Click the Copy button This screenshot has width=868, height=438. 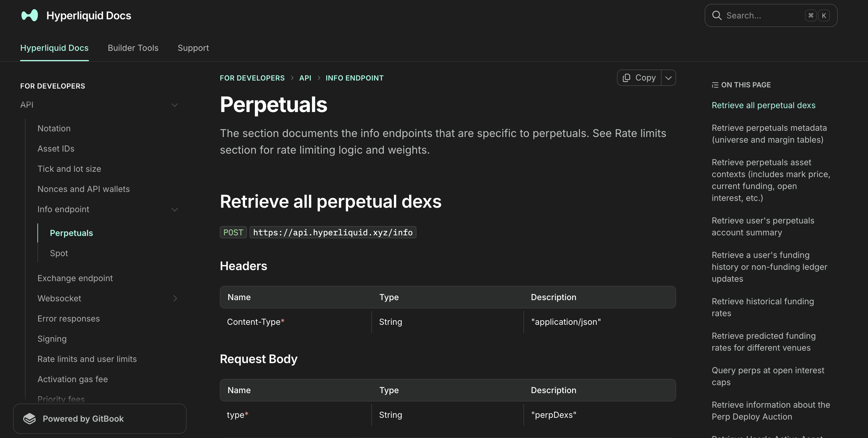click(x=639, y=78)
